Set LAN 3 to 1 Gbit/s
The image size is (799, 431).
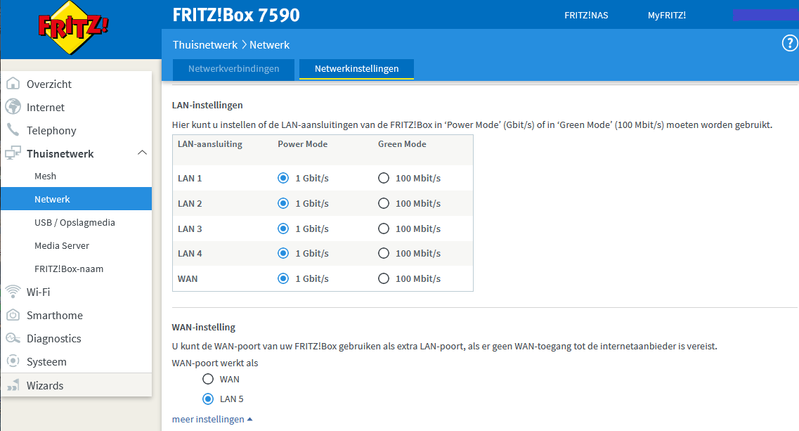[x=283, y=229]
